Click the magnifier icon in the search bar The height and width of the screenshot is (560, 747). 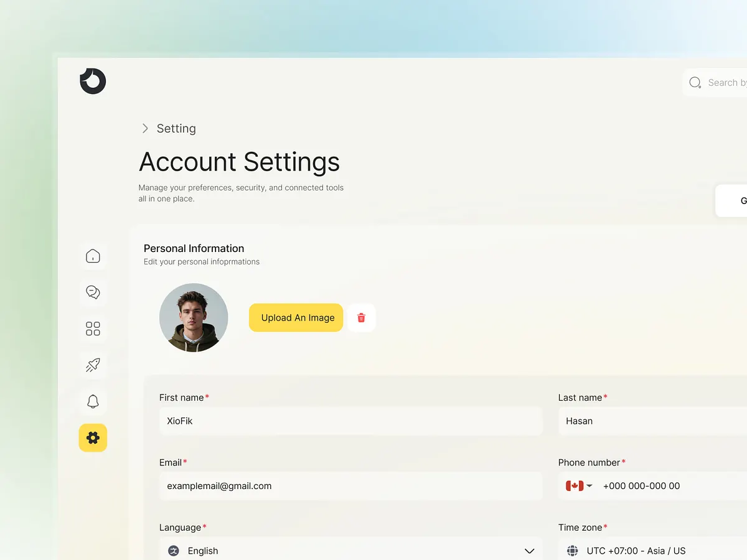click(695, 82)
